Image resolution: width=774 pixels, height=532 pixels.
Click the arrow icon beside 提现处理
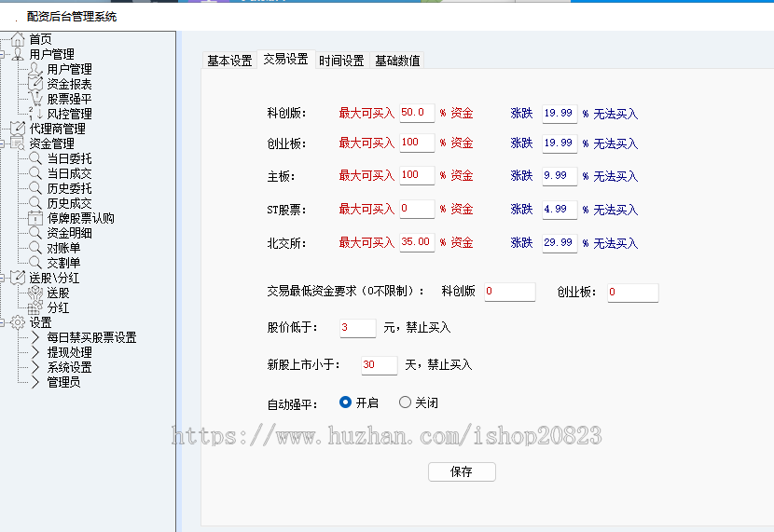(35, 352)
